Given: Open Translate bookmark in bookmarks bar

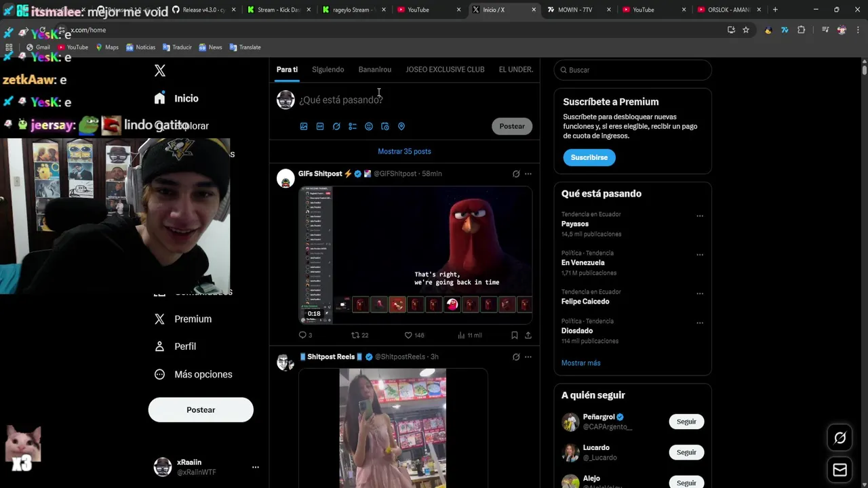Looking at the screenshot, I should point(245,47).
